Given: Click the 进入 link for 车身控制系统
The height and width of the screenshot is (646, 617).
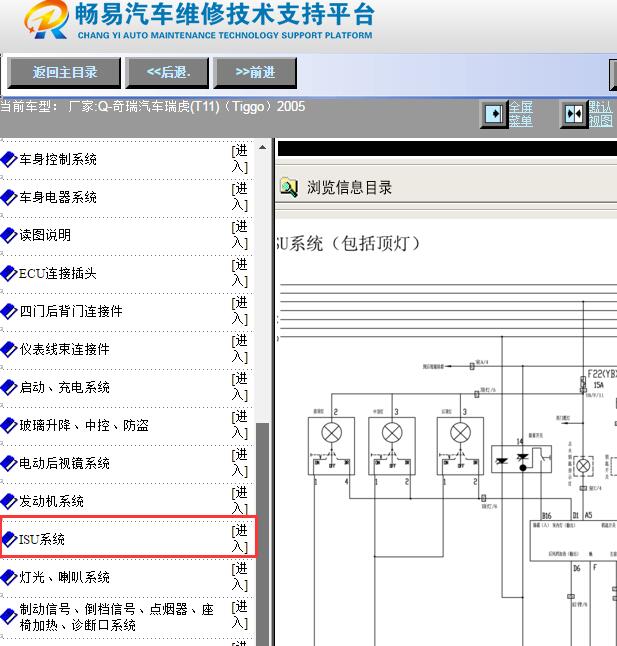Looking at the screenshot, I should (x=240, y=159).
